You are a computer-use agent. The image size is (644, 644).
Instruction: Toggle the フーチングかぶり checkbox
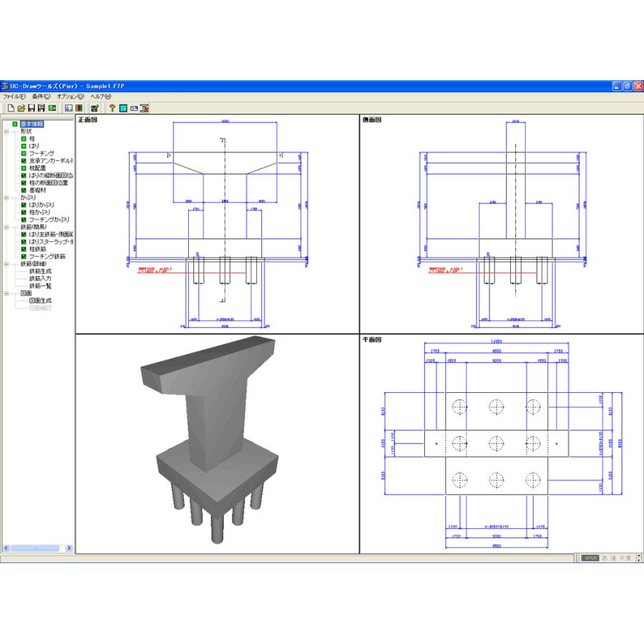[x=24, y=220]
